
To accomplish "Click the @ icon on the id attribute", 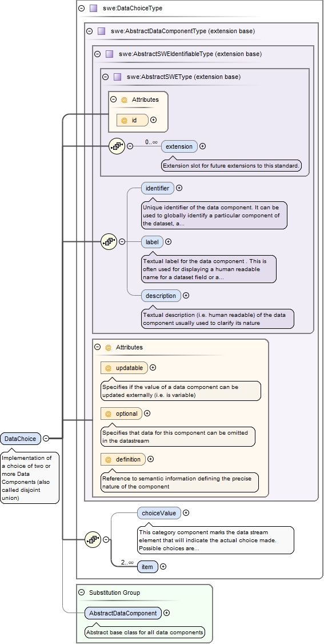I will (x=124, y=120).
